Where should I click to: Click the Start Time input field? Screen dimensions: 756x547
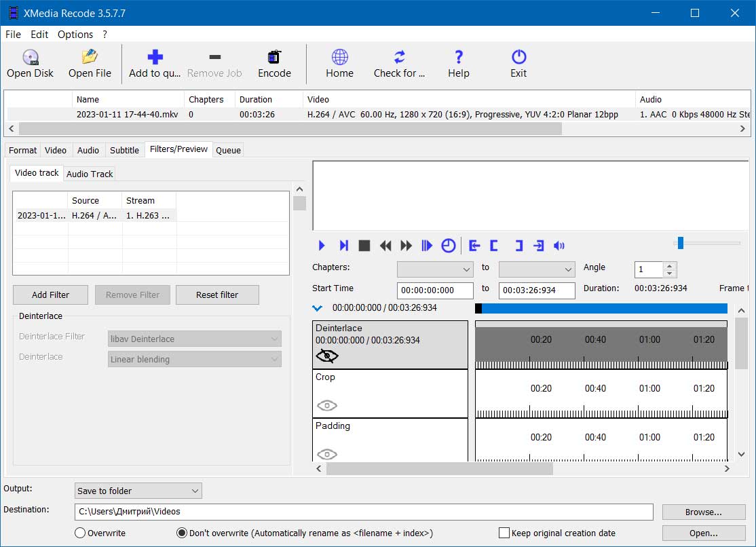[x=435, y=290]
